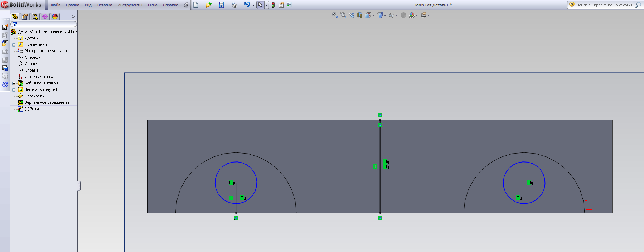Image resolution: width=644 pixels, height=252 pixels.
Task: Switch to the ConfigurationManager tab
Action: point(35,16)
